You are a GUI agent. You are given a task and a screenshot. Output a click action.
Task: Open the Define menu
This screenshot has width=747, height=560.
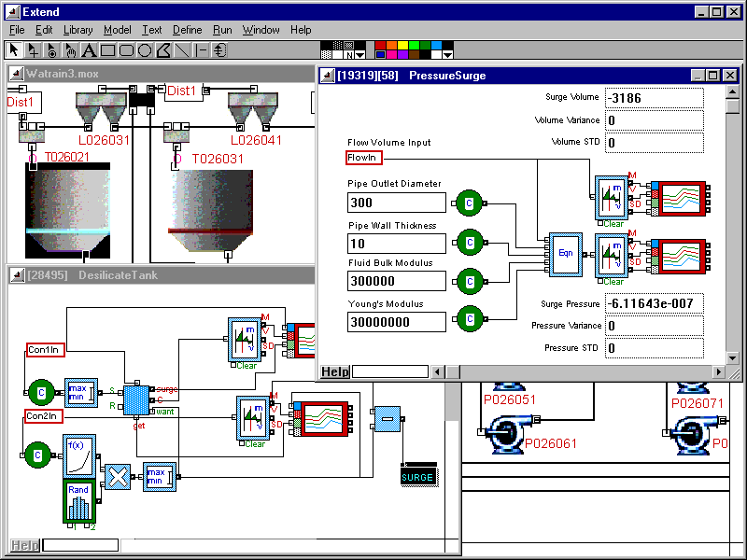coord(188,30)
